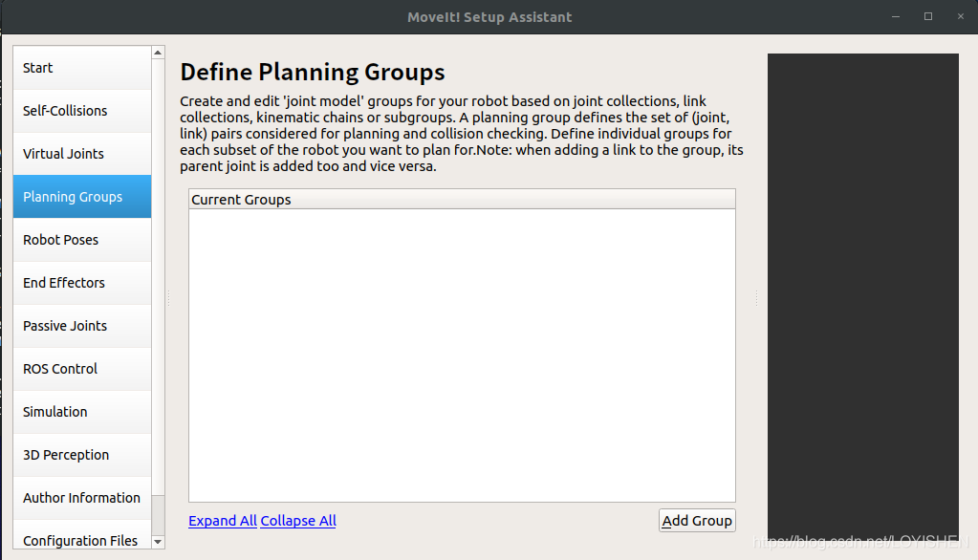This screenshot has height=560, width=978.
Task: Go to Self-Collisions section
Action: click(81, 111)
